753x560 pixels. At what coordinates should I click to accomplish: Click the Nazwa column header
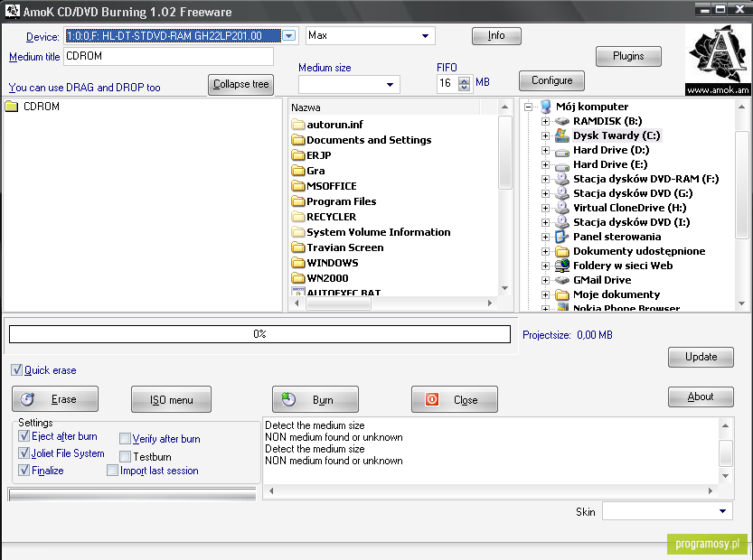(385, 107)
